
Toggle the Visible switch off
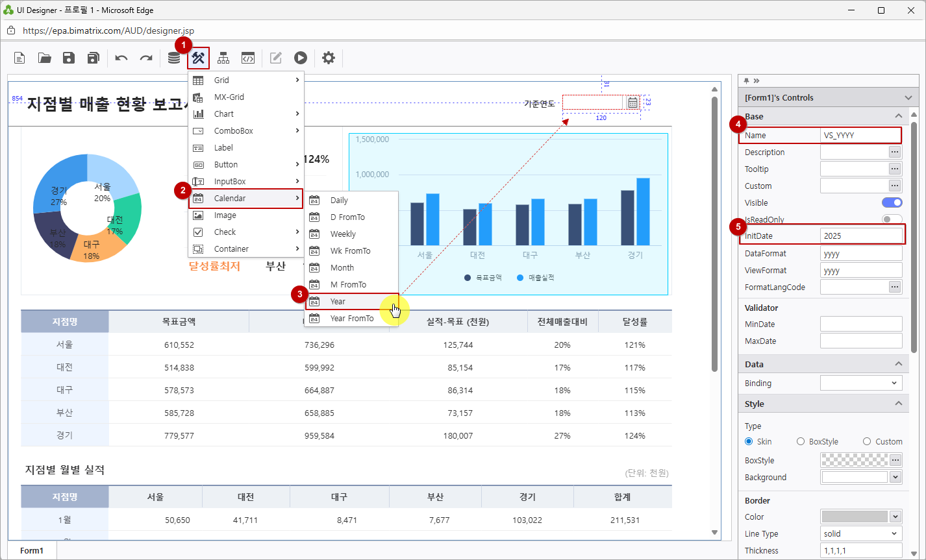point(892,202)
